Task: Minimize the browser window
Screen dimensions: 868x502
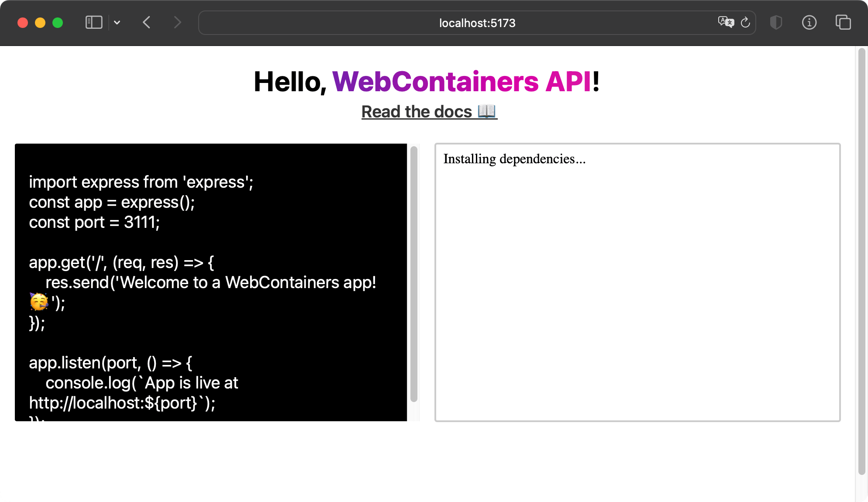Action: coord(40,23)
